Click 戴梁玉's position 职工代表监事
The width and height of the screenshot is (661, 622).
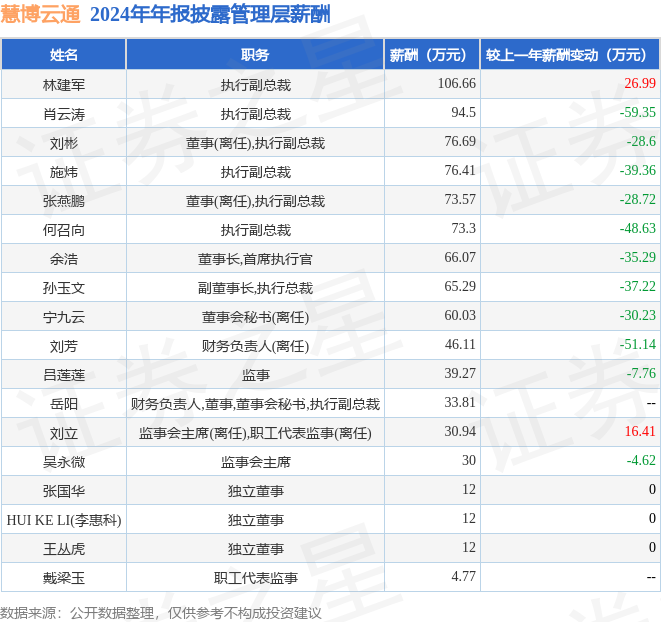point(255,578)
